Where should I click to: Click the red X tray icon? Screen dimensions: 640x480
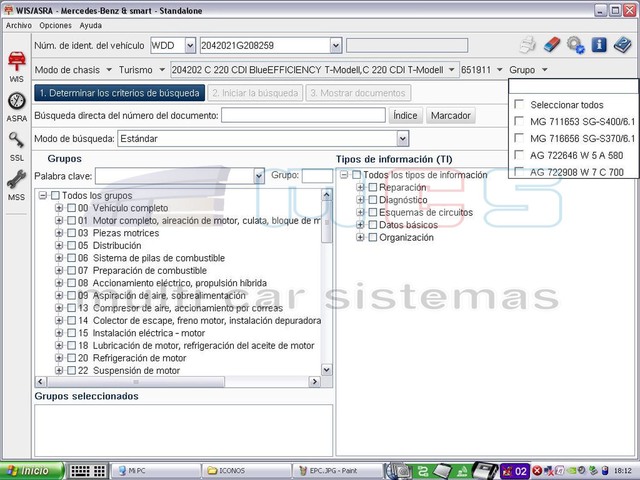coord(537,471)
